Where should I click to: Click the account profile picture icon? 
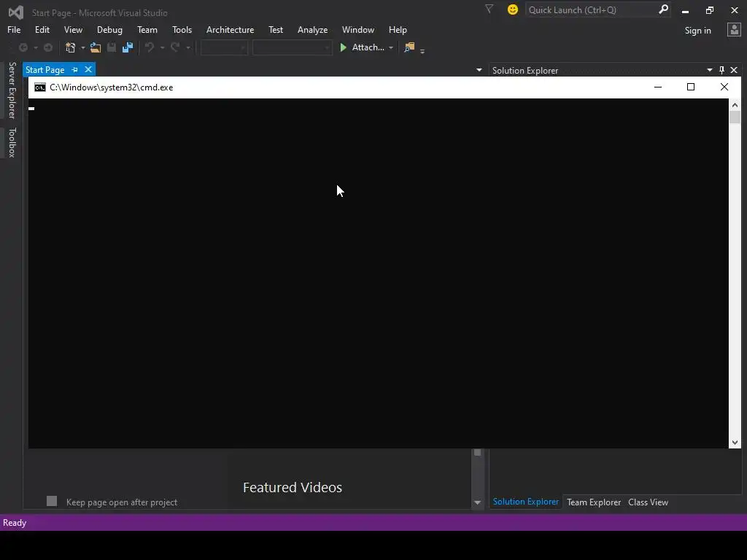click(734, 30)
